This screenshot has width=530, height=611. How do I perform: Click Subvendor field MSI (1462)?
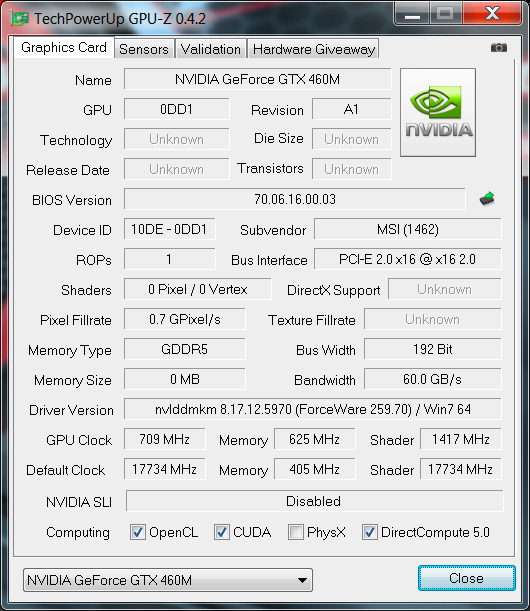pyautogui.click(x=408, y=229)
